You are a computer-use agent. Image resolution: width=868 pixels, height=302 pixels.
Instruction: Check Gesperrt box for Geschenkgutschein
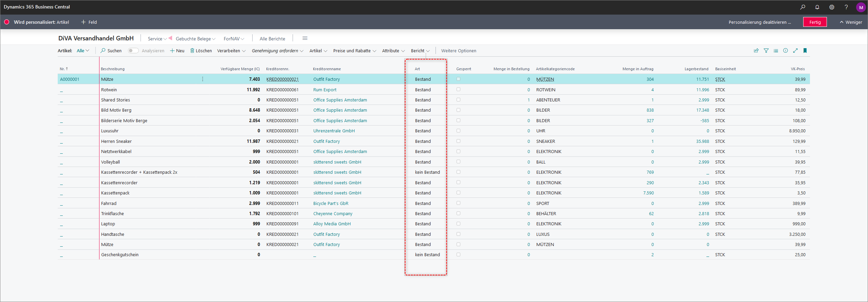[458, 254]
